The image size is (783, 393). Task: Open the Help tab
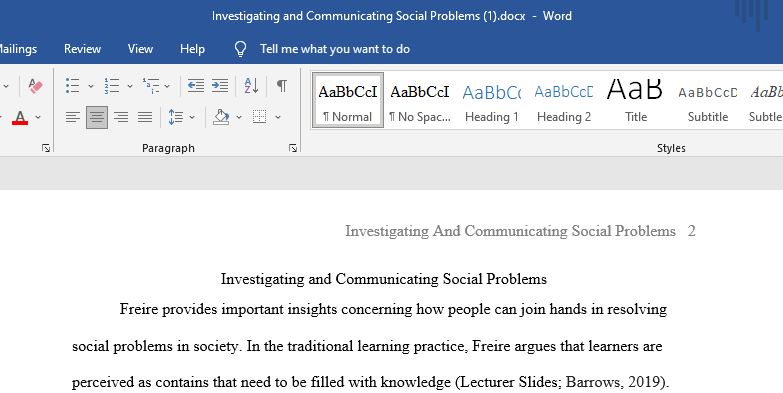[192, 49]
